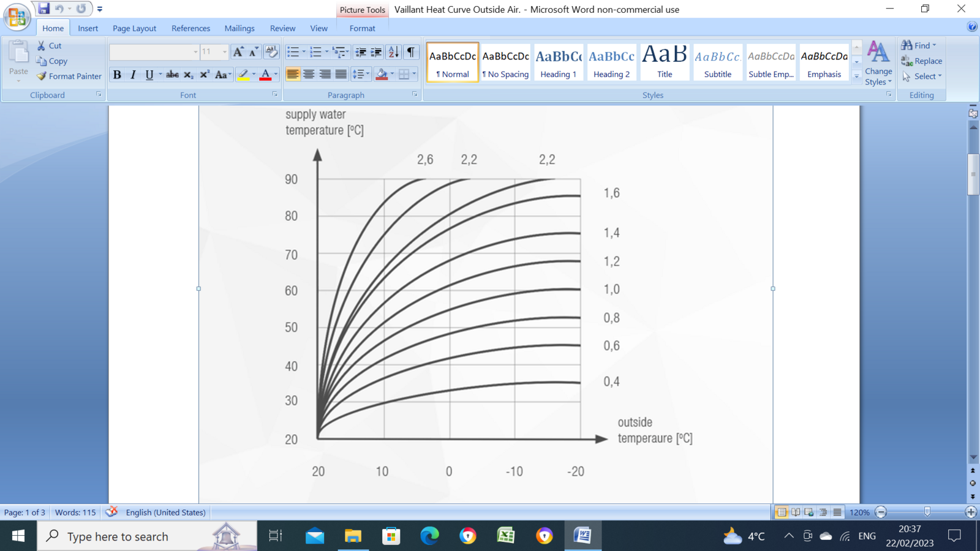Click the zoom in plus button
The width and height of the screenshot is (980, 551).
[971, 512]
